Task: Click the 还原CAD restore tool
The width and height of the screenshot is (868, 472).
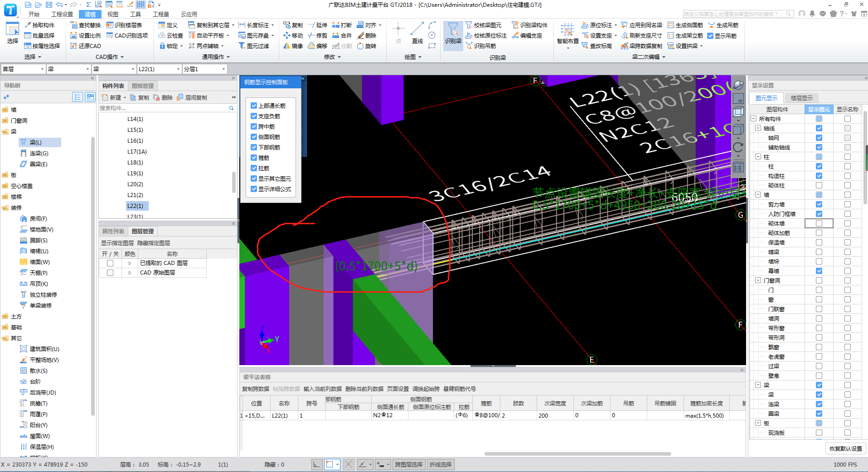Action: (x=86, y=46)
